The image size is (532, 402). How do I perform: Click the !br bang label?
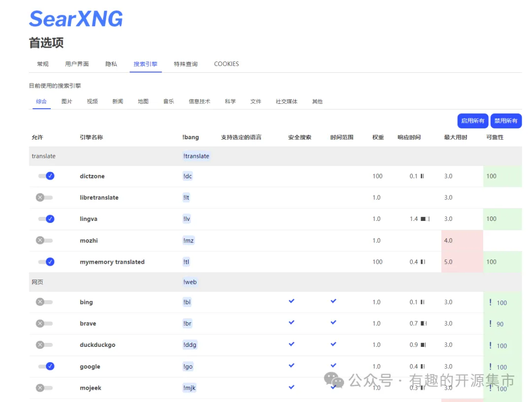187,323
